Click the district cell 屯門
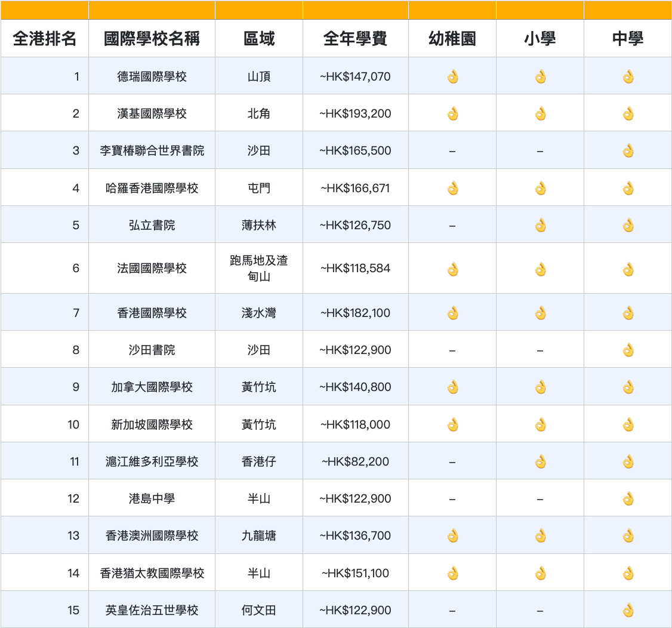 [259, 188]
